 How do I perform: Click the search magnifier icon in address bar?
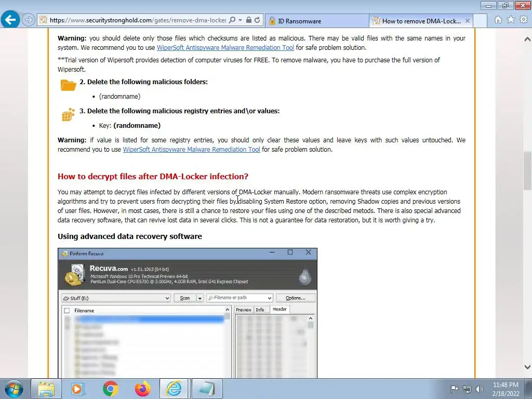tap(232, 20)
